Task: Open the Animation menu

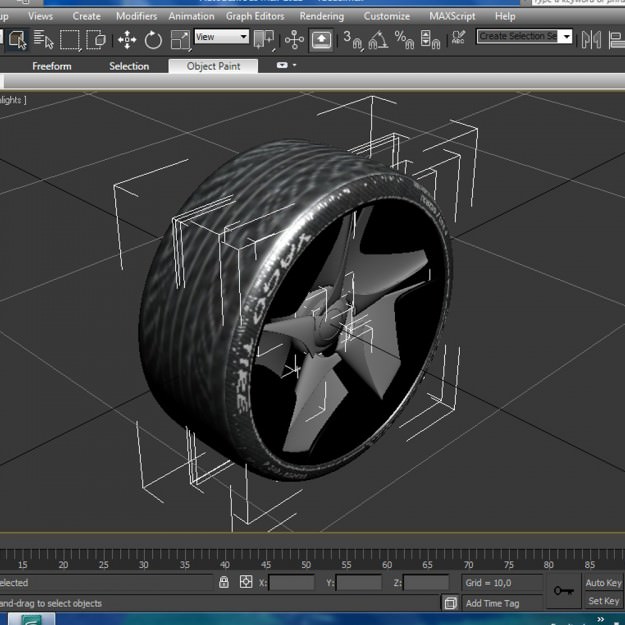Action: (191, 16)
